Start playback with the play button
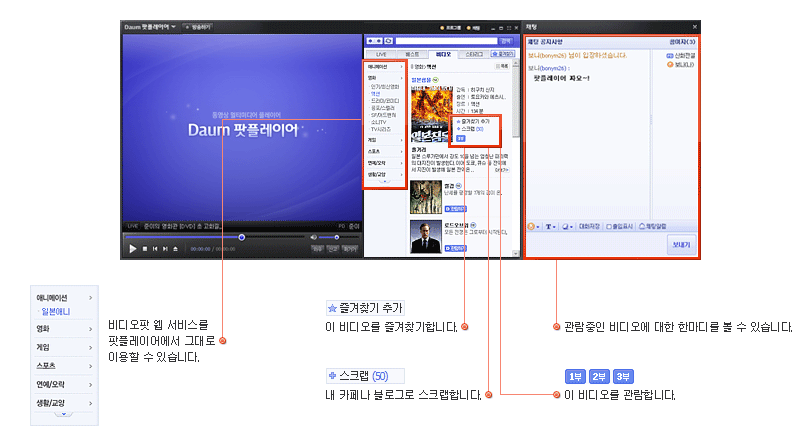 point(133,249)
